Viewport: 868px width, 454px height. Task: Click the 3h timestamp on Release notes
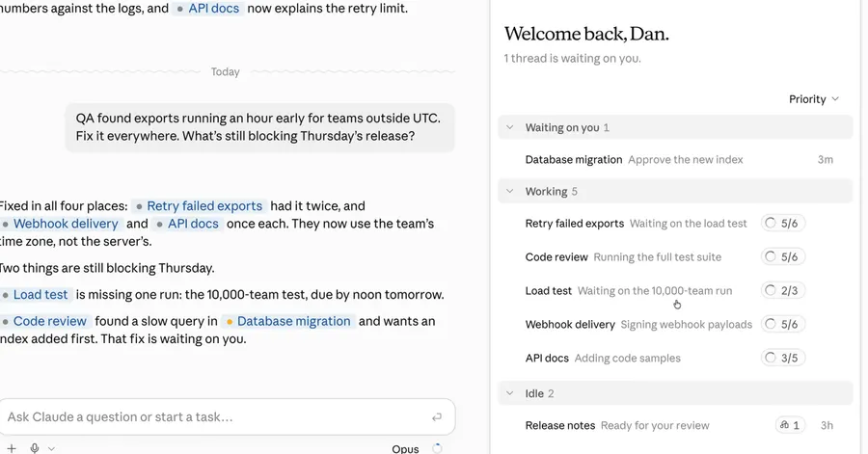(x=827, y=425)
